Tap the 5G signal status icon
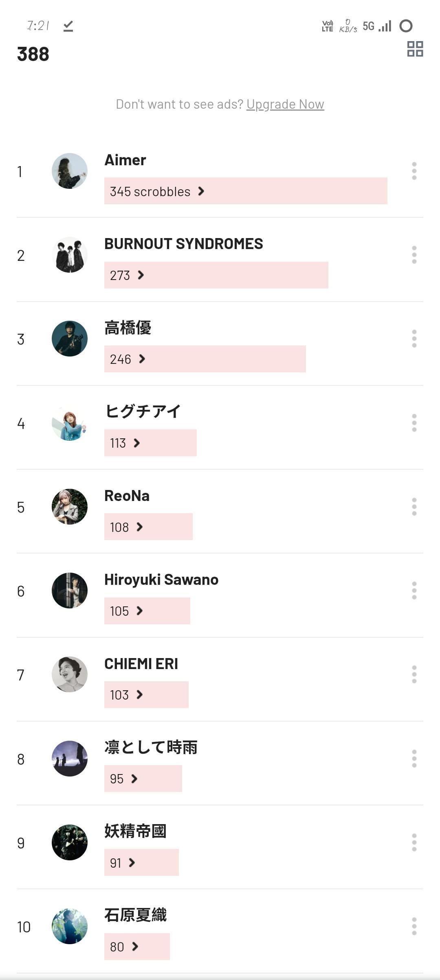 click(368, 26)
